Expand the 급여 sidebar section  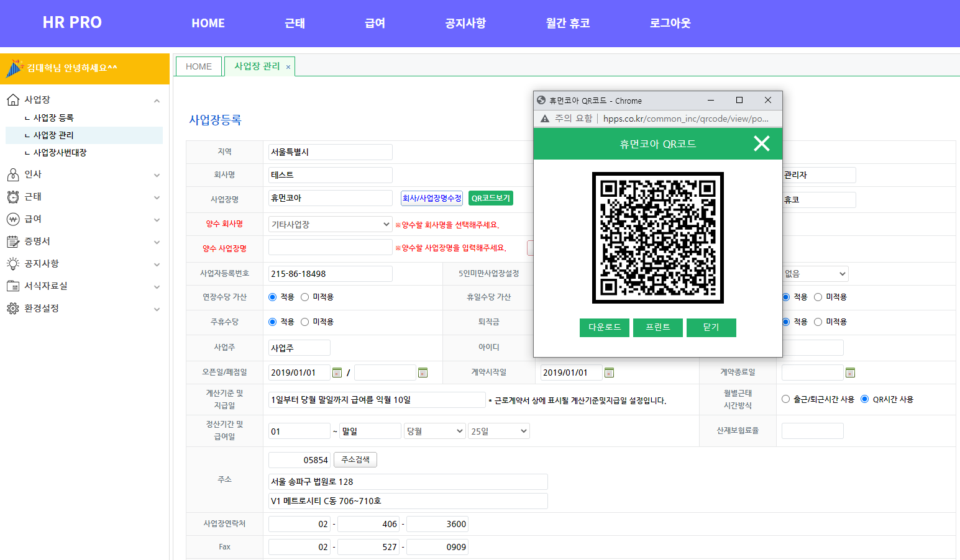click(x=157, y=220)
